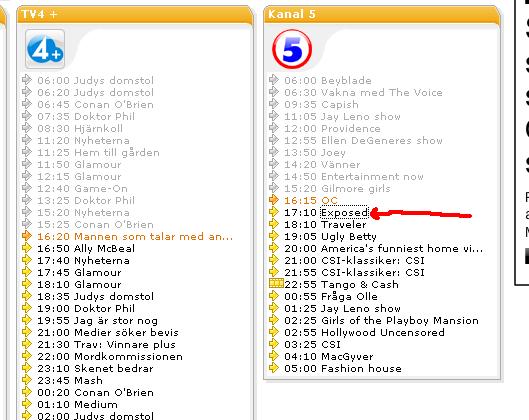The width and height of the screenshot is (529, 420).
Task: Click the arrow icon beside 16:50 Ally McBeal
Action: click(x=27, y=248)
